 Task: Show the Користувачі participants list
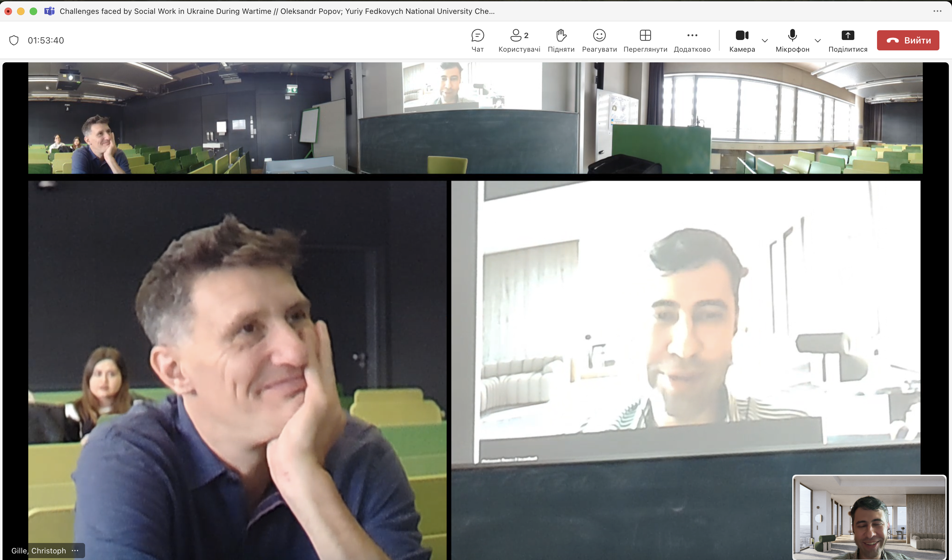(519, 41)
